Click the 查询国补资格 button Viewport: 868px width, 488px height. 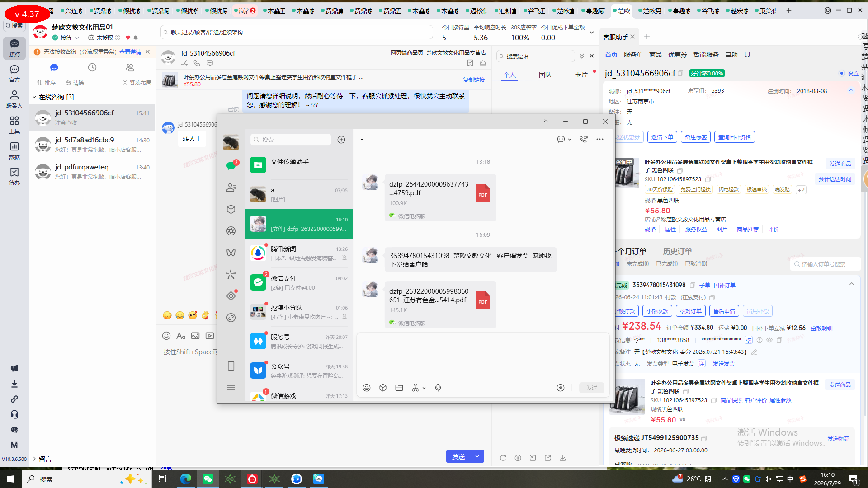coord(735,137)
